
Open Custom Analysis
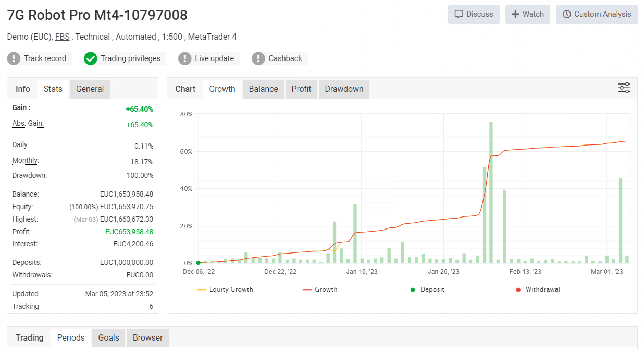(x=597, y=15)
